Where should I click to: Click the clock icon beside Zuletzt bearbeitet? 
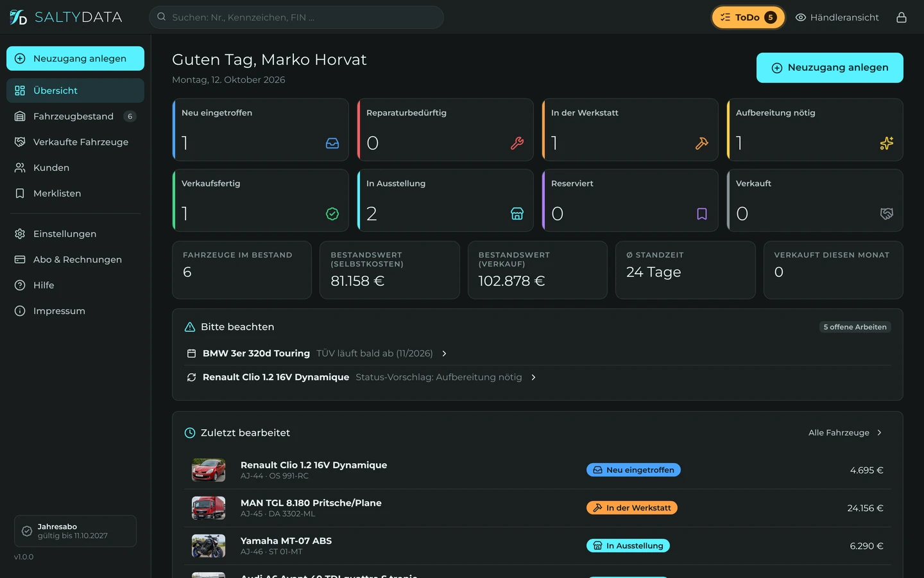(x=190, y=433)
